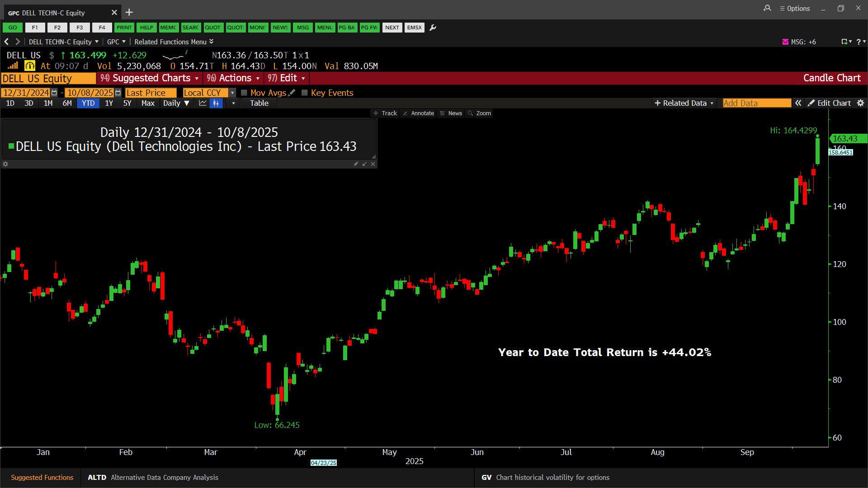The image size is (868, 488).
Task: Enable the Mov Avgs checkbox
Action: coord(244,93)
